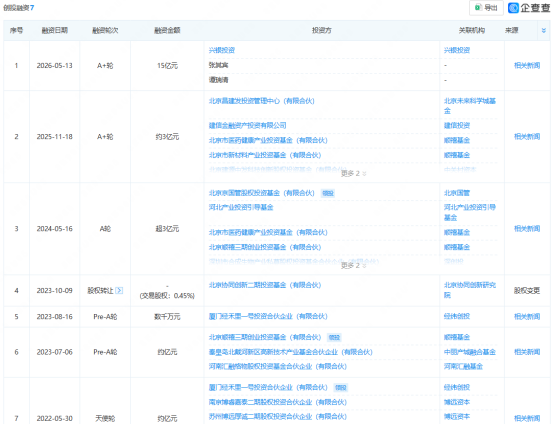Open 北京市医药健康产业投资基金 in the A+轮 row
Image resolution: width=554 pixels, height=424 pixels.
tap(268, 140)
